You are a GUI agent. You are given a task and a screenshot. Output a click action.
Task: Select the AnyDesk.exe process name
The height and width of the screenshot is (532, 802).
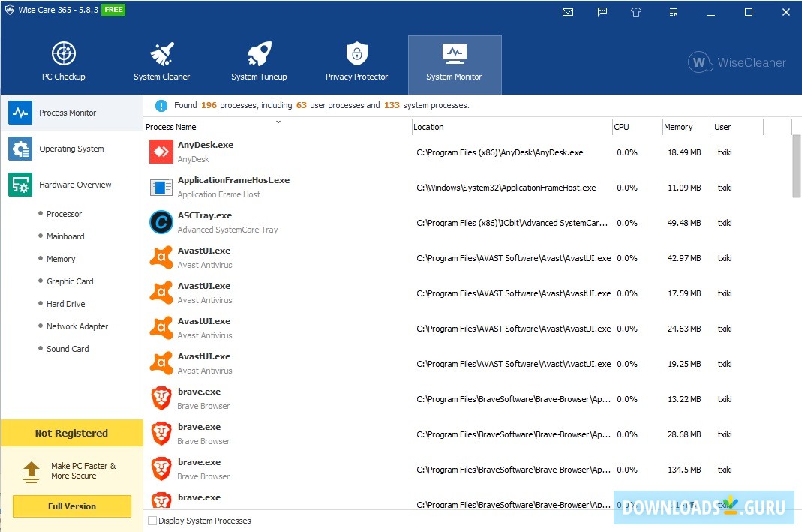pos(206,145)
